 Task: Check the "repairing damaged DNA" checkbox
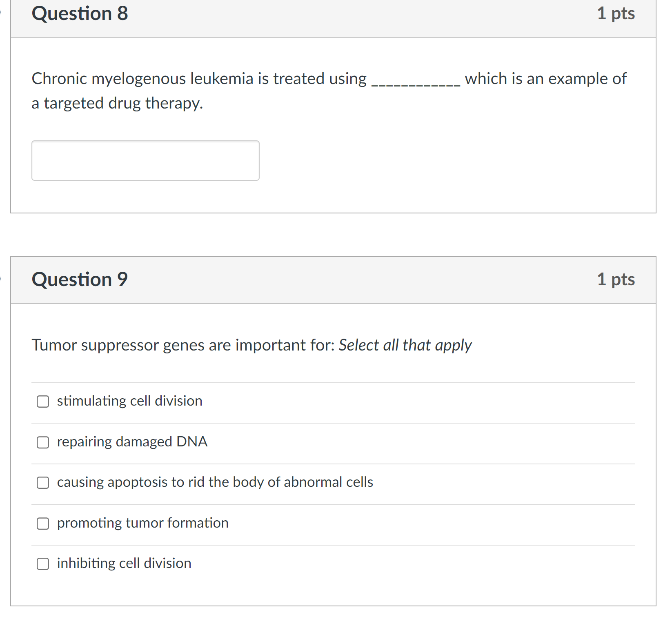click(x=42, y=442)
